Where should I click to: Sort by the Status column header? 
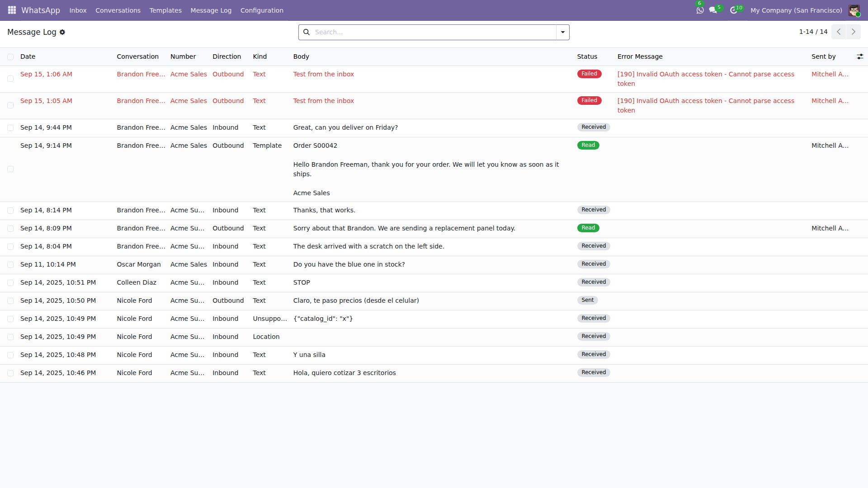pyautogui.click(x=587, y=56)
